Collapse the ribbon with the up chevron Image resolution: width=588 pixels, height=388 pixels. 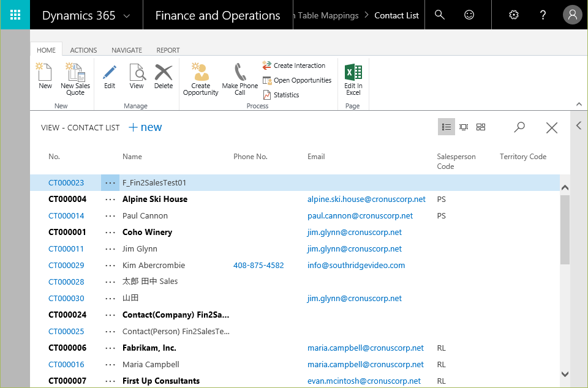579,104
